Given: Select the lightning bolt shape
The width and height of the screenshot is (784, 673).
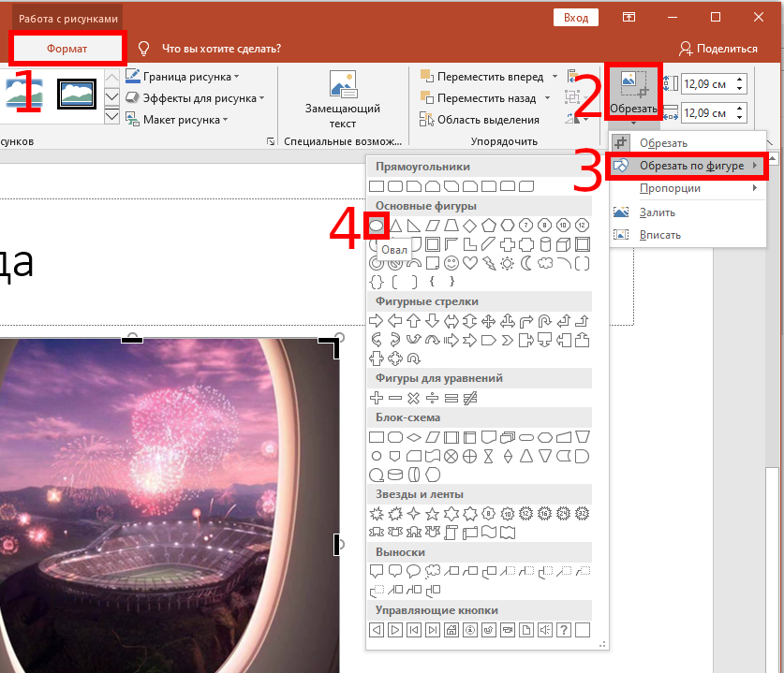Looking at the screenshot, I should (489, 263).
